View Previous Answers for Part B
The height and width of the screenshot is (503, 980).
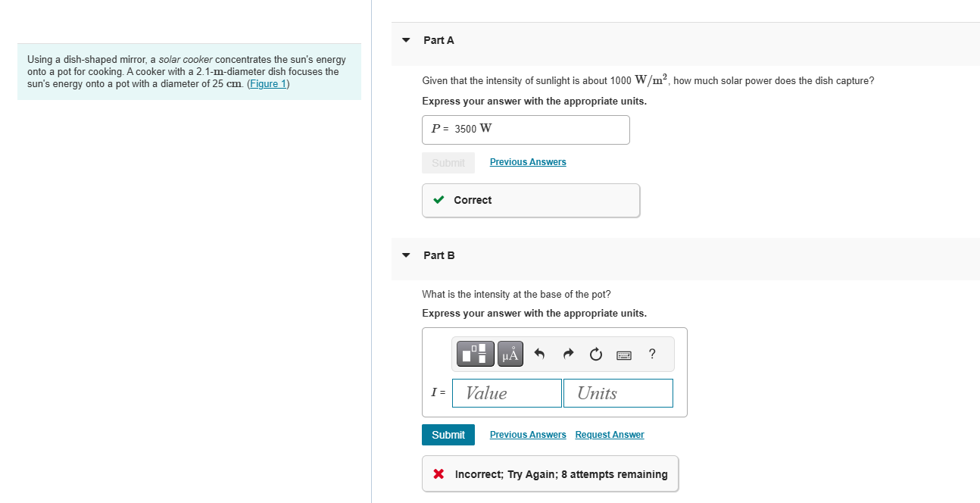(528, 435)
